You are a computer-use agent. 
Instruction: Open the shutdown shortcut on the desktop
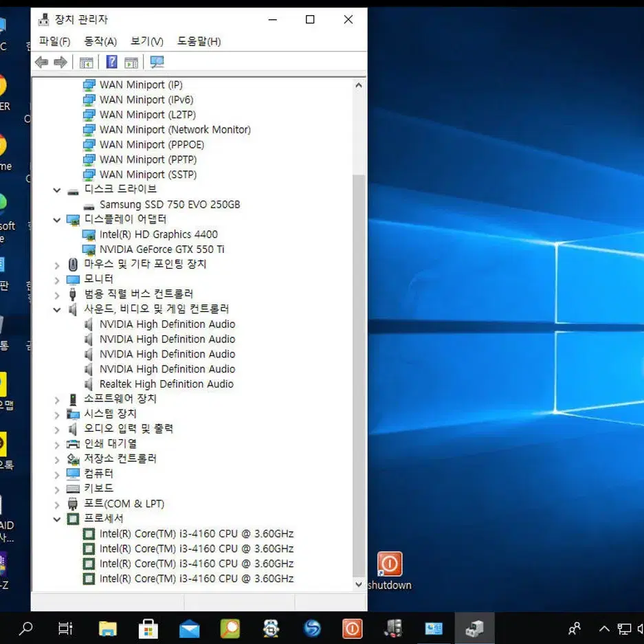point(390,571)
